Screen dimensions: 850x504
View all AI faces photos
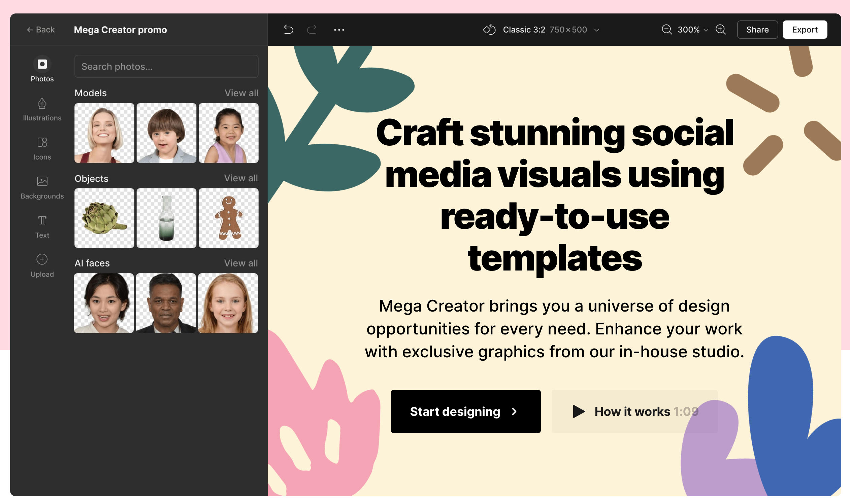click(241, 263)
